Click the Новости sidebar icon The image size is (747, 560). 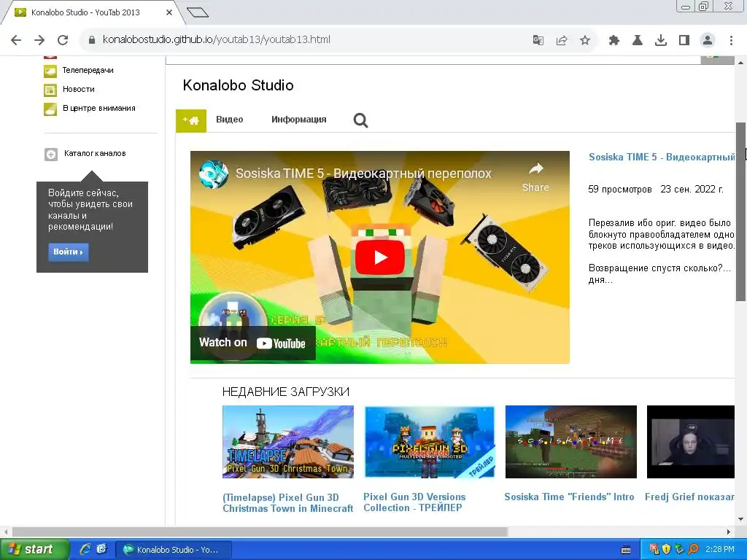50,90
